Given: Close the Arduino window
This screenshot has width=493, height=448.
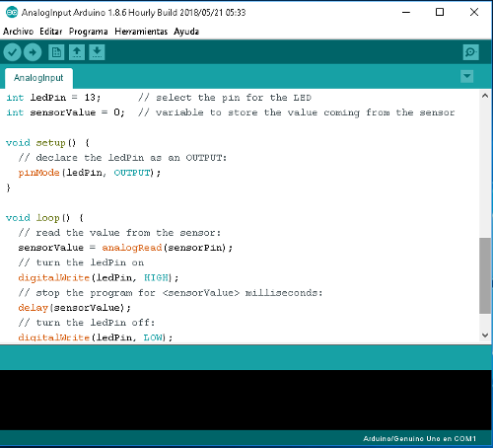Looking at the screenshot, I should (x=474, y=13).
